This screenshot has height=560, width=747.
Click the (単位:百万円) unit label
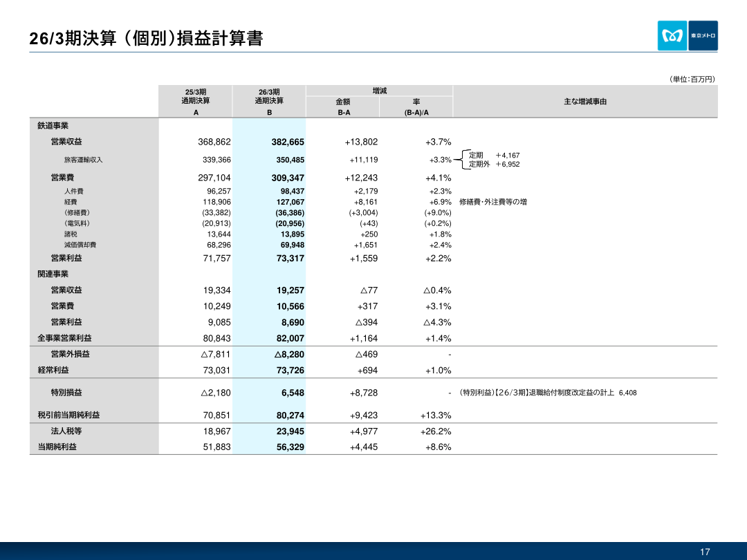point(692,79)
